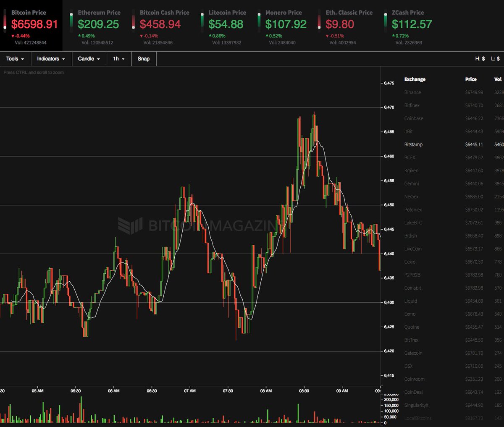This screenshot has width=504, height=427.
Task: Select the Cexio exchange row
Action: [454, 262]
